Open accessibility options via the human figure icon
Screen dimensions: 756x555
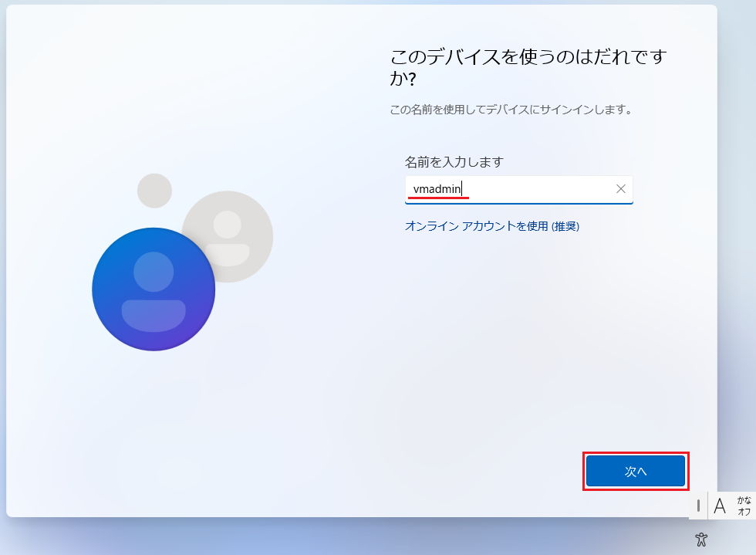pos(701,539)
